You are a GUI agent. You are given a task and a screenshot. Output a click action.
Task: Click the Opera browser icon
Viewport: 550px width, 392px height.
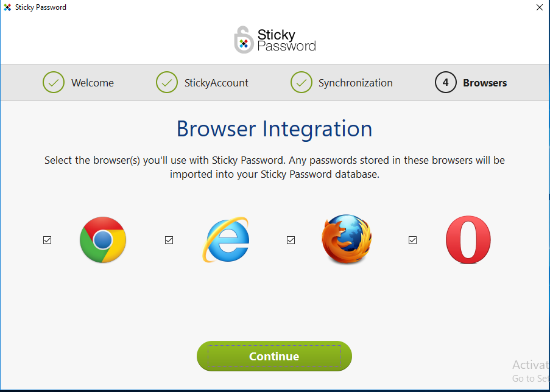pos(468,240)
